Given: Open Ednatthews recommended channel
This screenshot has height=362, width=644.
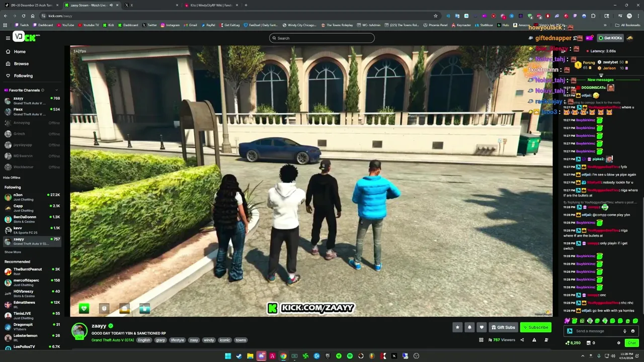Looking at the screenshot, I should point(31,304).
